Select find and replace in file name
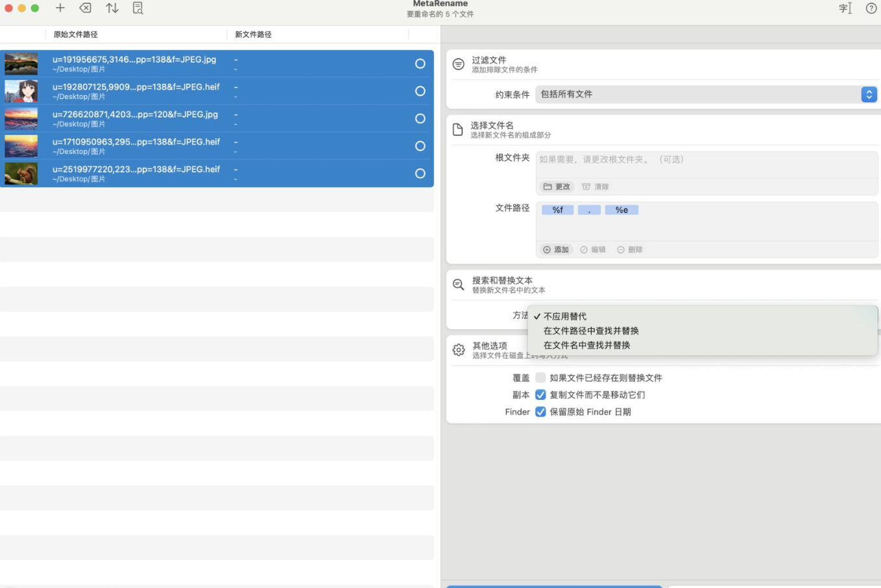881x588 pixels. [x=586, y=345]
